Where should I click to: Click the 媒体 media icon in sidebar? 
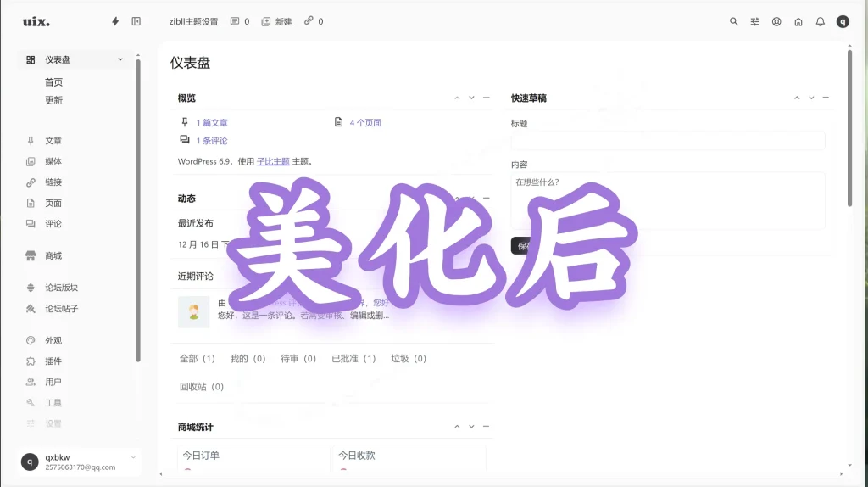tap(31, 161)
